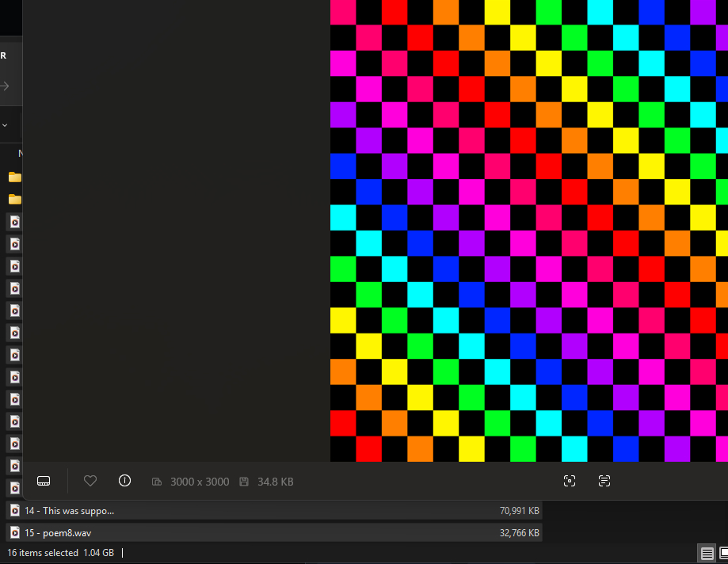Select the file "14 - This was suppo..."

(70, 511)
